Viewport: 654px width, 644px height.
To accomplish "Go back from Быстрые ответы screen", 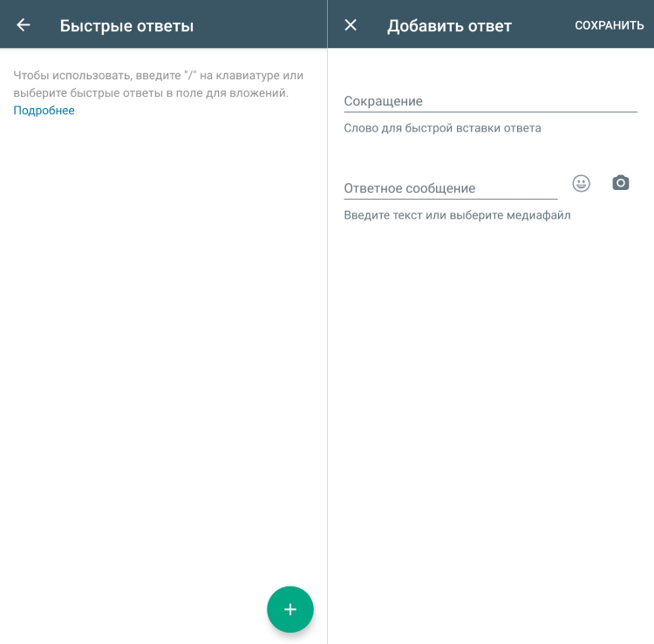I will [24, 25].
